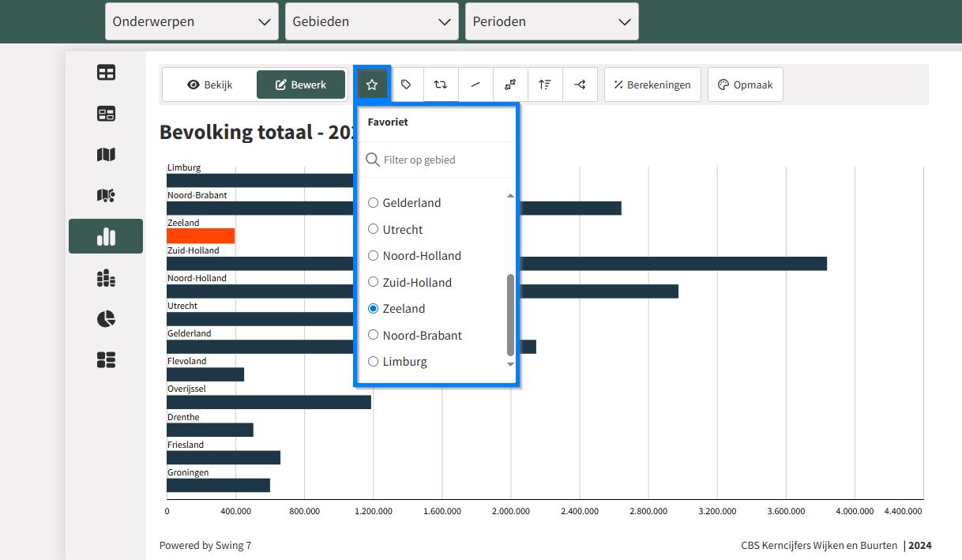The height and width of the screenshot is (560, 962).
Task: Open the Onderwerpen dropdown
Action: (x=192, y=21)
